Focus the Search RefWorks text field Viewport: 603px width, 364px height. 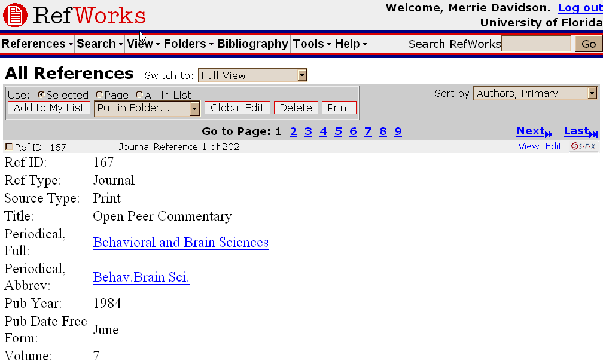click(536, 44)
